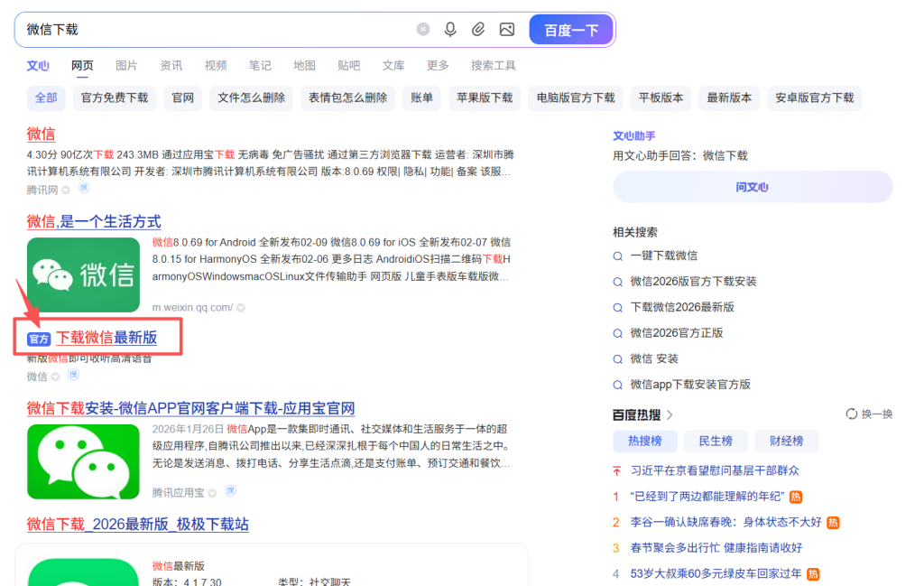Click search icon beside 一键下载微信
This screenshot has height=586, width=924.
pyautogui.click(x=618, y=256)
